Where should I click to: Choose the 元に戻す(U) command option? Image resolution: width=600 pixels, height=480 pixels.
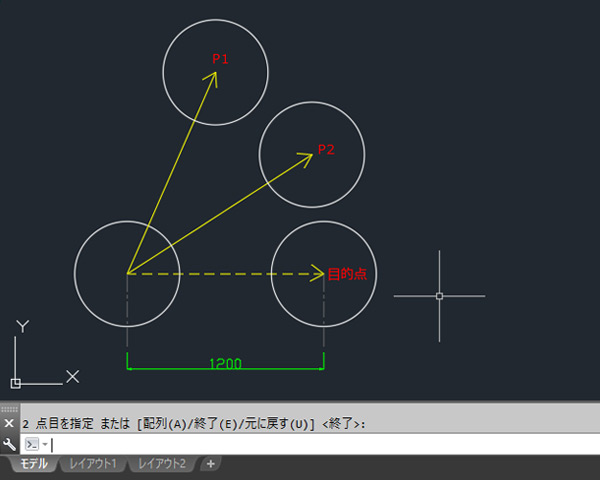tap(276, 424)
